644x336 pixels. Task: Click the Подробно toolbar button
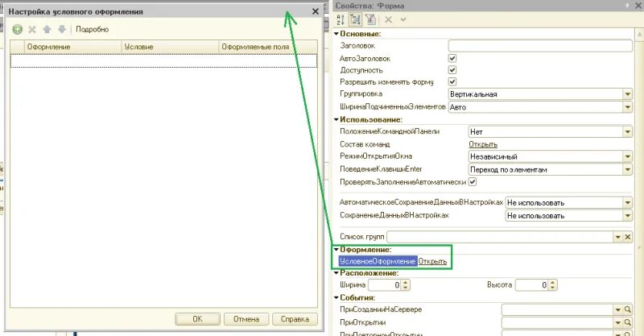point(92,29)
